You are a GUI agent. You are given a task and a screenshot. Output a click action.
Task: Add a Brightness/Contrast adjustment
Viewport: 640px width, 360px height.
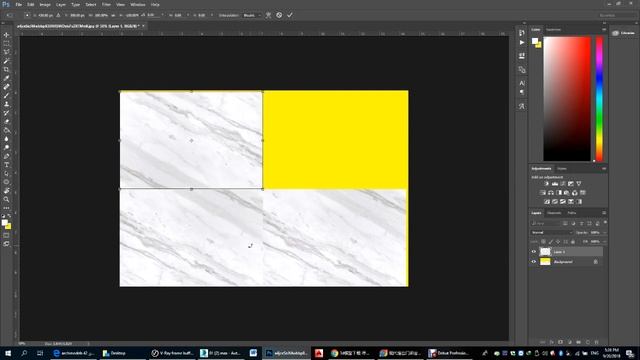547,184
